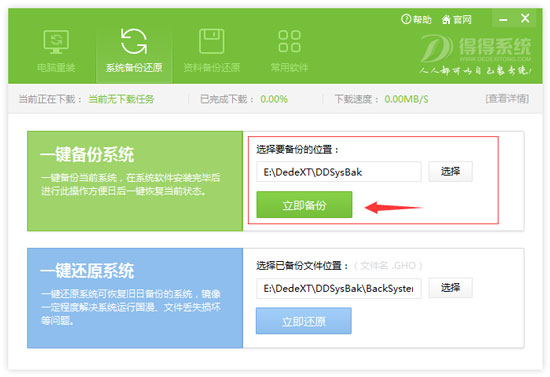The height and width of the screenshot is (377, 550).
Task: Click the 一键备份系统 heading
Action: (x=87, y=155)
